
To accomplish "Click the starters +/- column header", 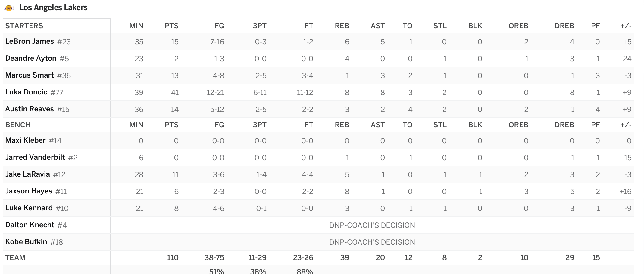I will (x=626, y=26).
